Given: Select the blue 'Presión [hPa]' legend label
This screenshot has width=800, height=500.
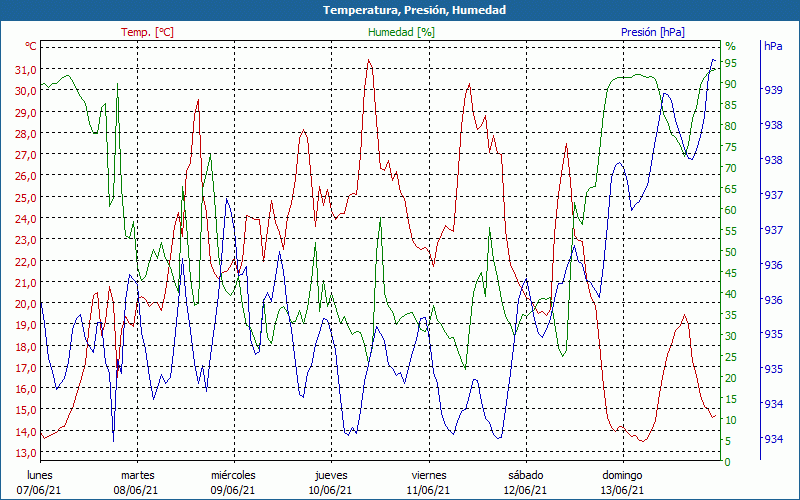Looking at the screenshot, I should point(653,32).
